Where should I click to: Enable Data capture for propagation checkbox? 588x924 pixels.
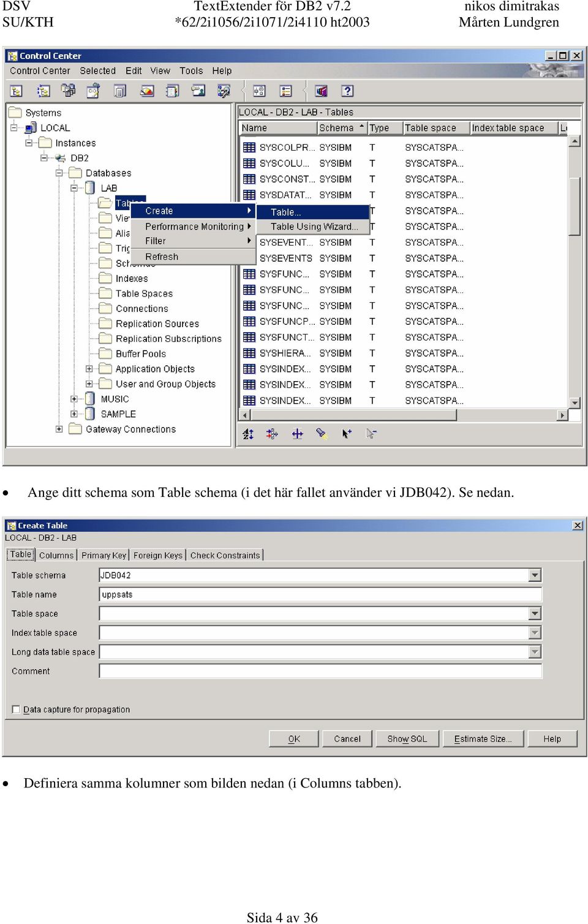(16, 710)
